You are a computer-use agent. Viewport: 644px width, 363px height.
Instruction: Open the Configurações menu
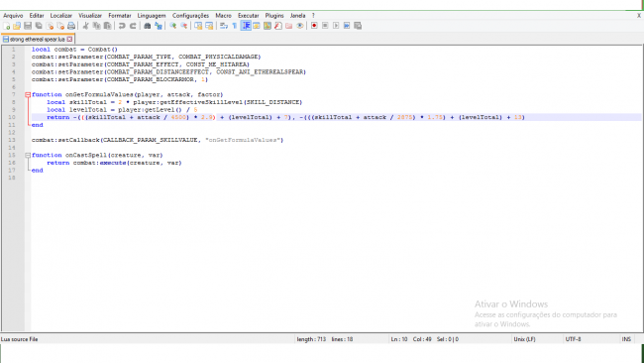(190, 16)
